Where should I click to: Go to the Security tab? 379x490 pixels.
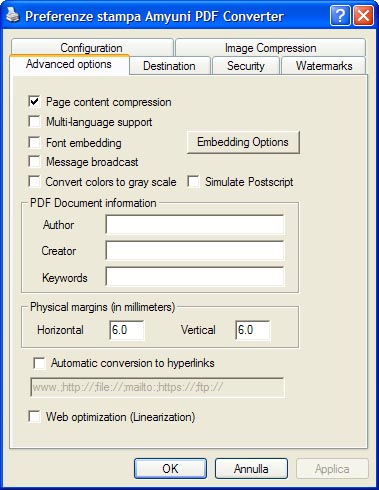(x=246, y=65)
